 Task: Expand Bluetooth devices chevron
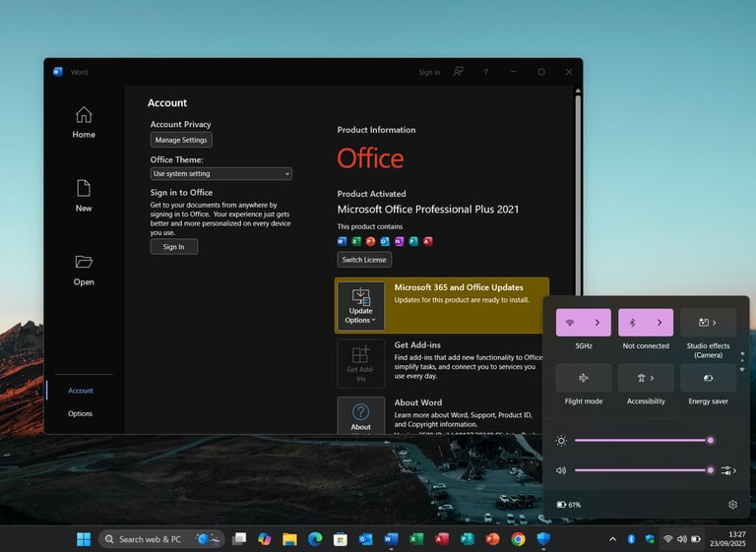point(660,323)
